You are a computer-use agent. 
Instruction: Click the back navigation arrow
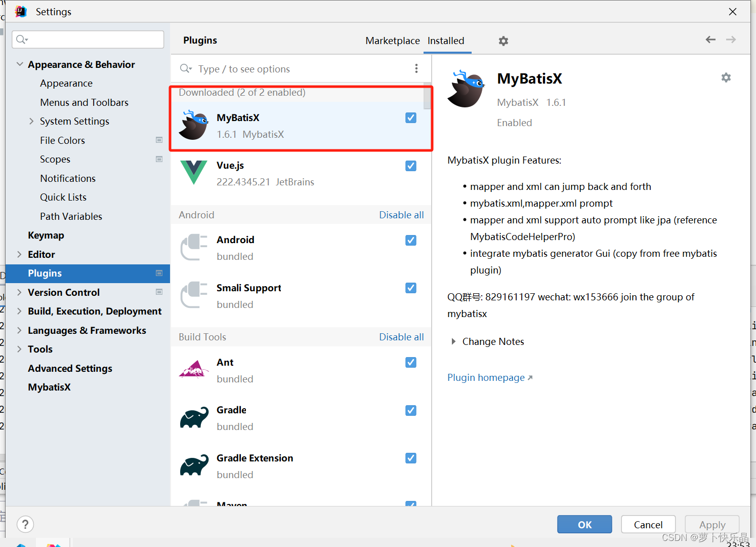710,40
